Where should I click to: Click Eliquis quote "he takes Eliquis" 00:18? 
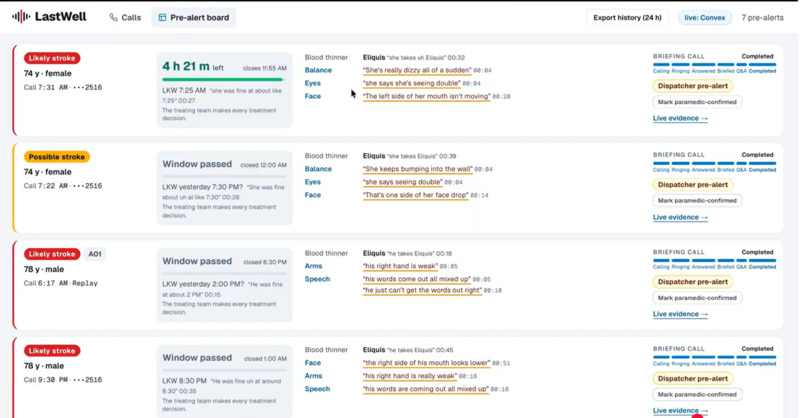408,253
